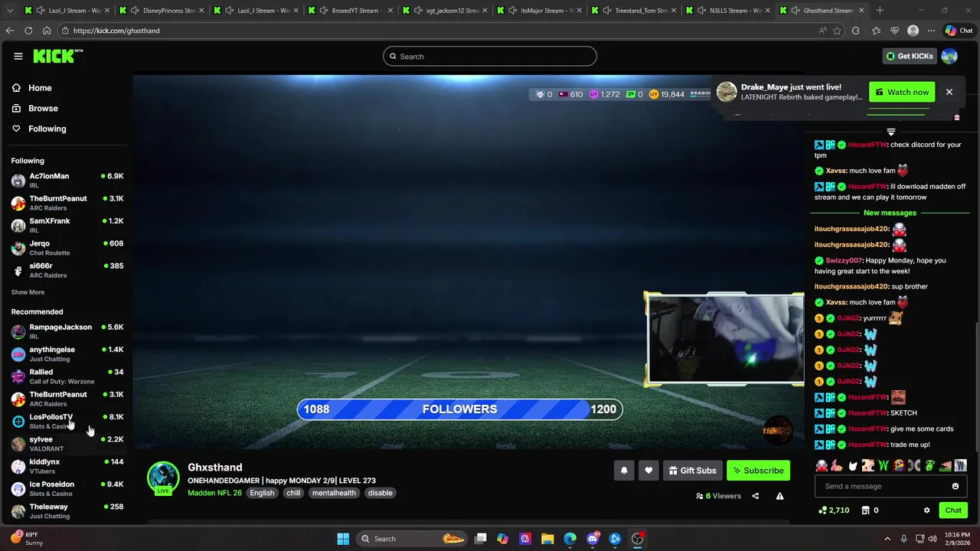This screenshot has width=980, height=551.
Task: Add this page to favorites star
Action: click(837, 31)
